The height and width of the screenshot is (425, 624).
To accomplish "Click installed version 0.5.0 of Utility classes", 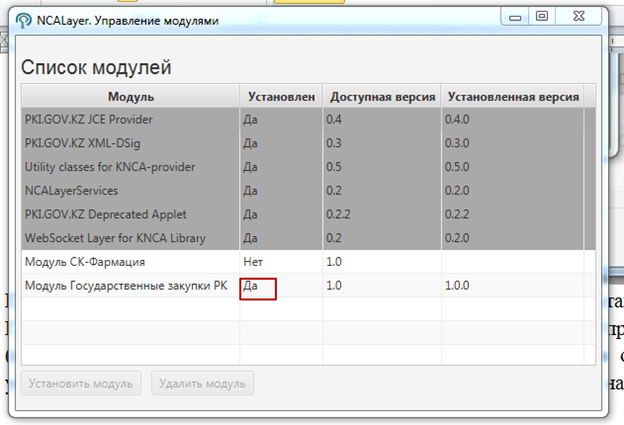I will click(457, 167).
